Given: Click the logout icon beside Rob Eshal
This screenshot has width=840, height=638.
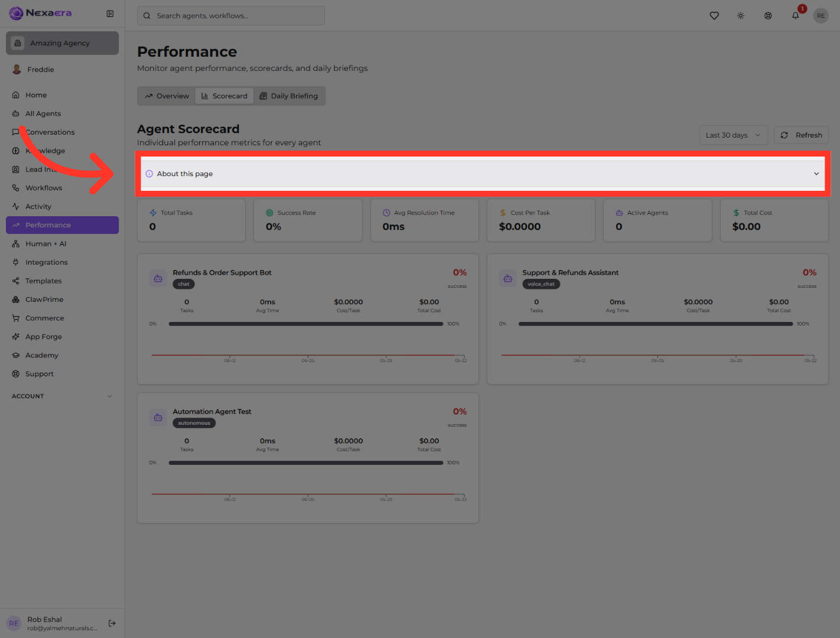Looking at the screenshot, I should point(112,623).
